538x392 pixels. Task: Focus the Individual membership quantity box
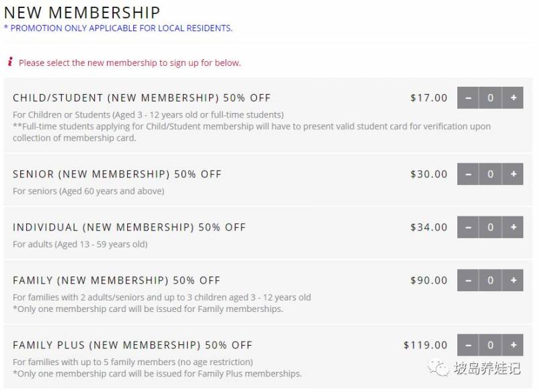coord(490,227)
